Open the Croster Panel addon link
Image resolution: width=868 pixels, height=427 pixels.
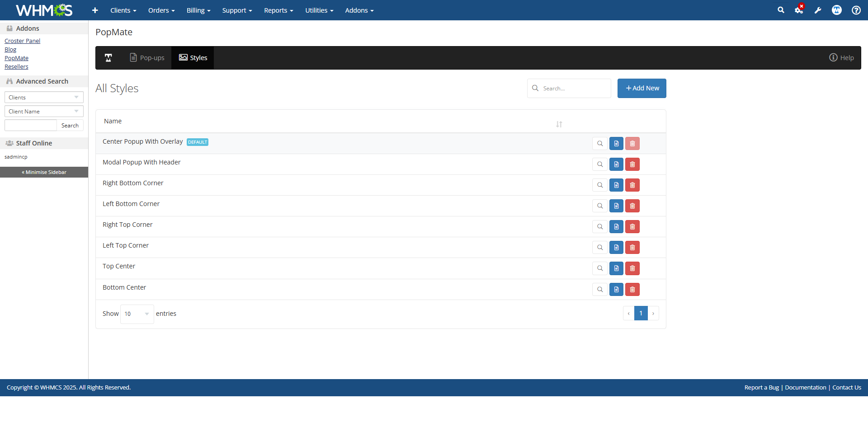(22, 41)
